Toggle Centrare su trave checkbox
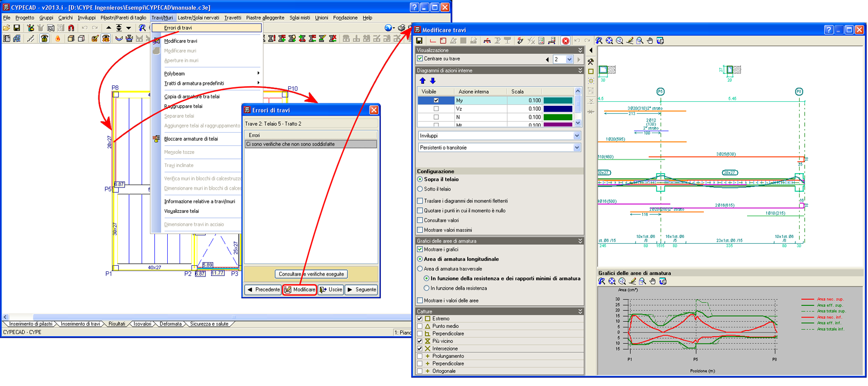The image size is (868, 386). tap(420, 59)
